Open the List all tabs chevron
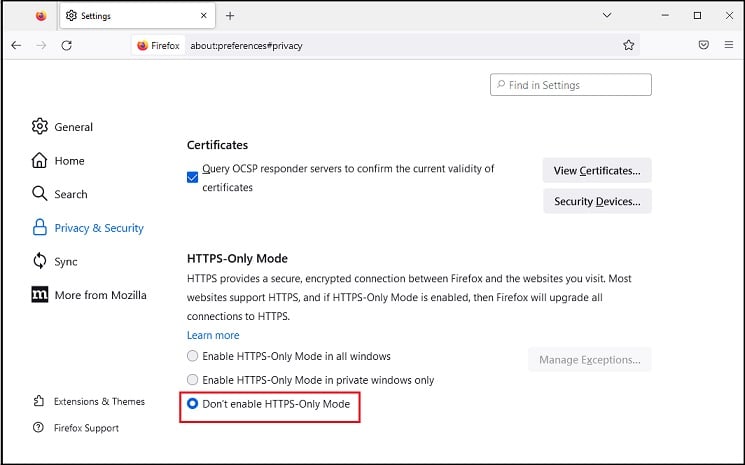This screenshot has height=465, width=745. (607, 16)
